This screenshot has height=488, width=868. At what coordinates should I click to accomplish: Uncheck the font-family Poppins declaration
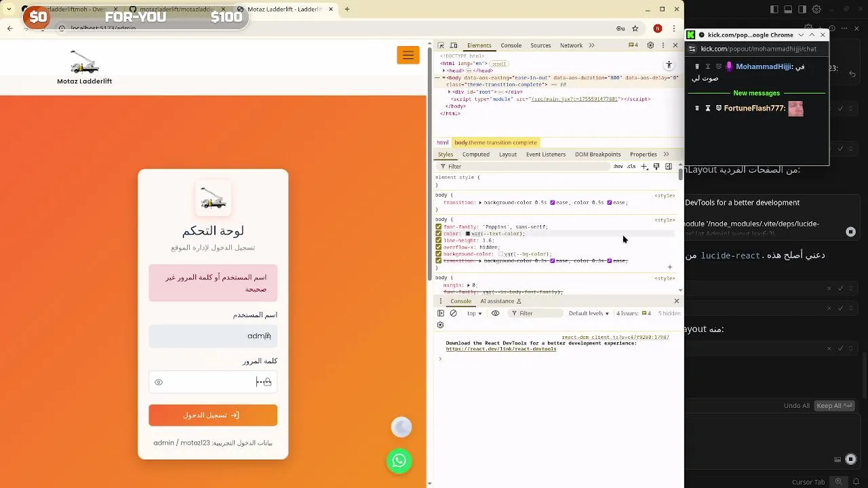pyautogui.click(x=439, y=227)
